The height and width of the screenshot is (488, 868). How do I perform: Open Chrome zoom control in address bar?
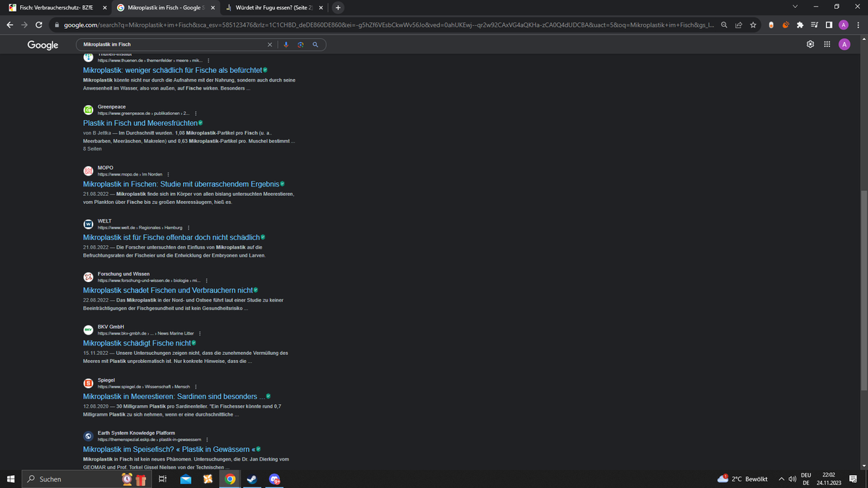(724, 25)
